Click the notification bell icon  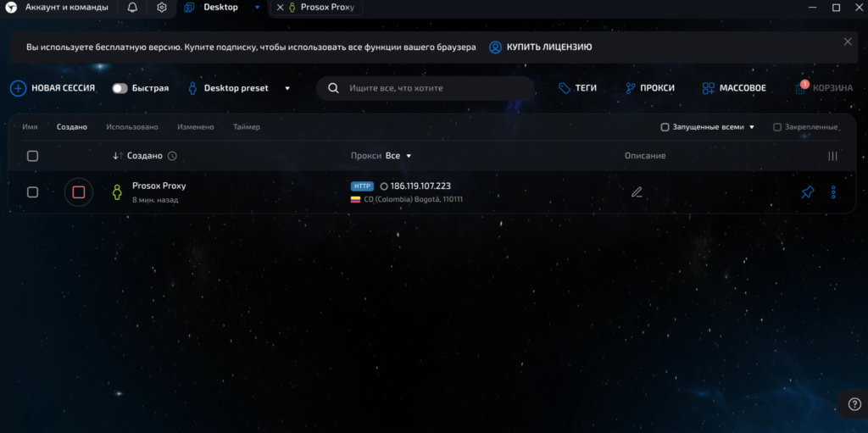pyautogui.click(x=132, y=8)
